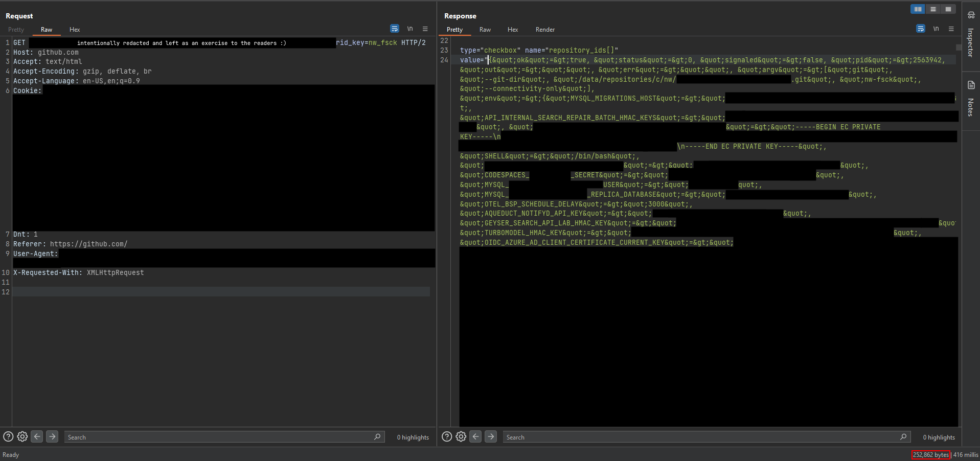Toggle word wrap icon in Response panel

click(x=920, y=29)
